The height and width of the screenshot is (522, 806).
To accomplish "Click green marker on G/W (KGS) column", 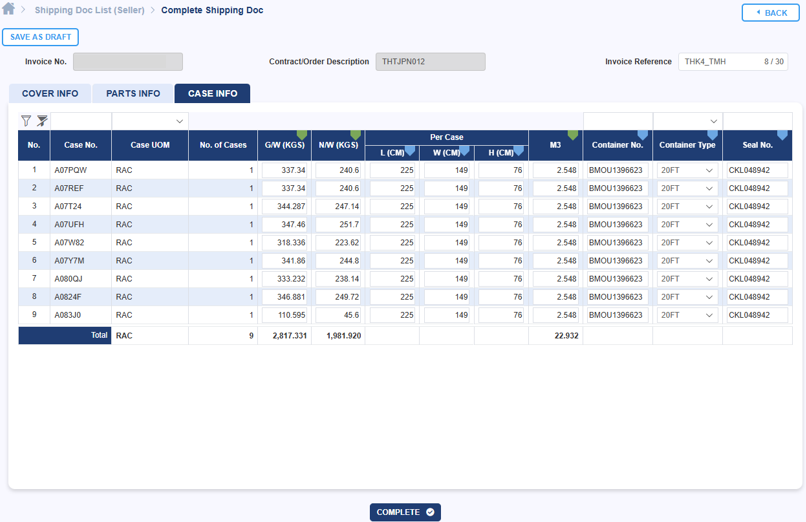I will (x=302, y=135).
